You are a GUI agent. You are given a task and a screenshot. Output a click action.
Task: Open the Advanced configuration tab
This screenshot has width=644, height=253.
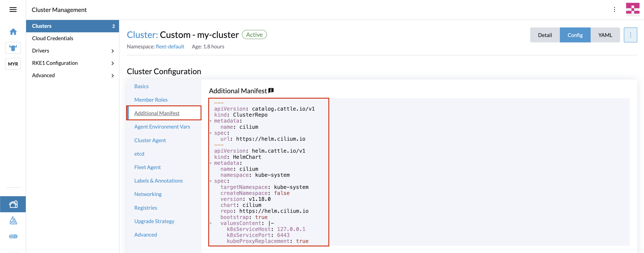pyautogui.click(x=146, y=235)
